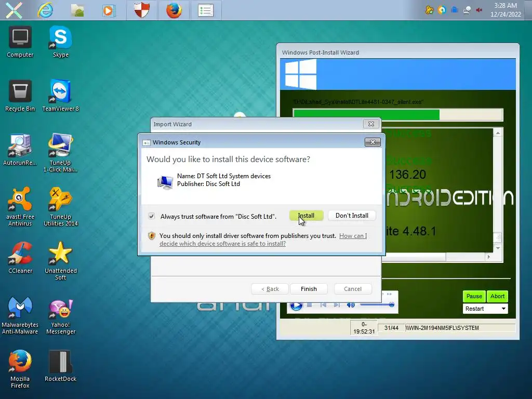Screen dimensions: 532x399
Task: Skip to next track in media player
Action: click(x=337, y=305)
